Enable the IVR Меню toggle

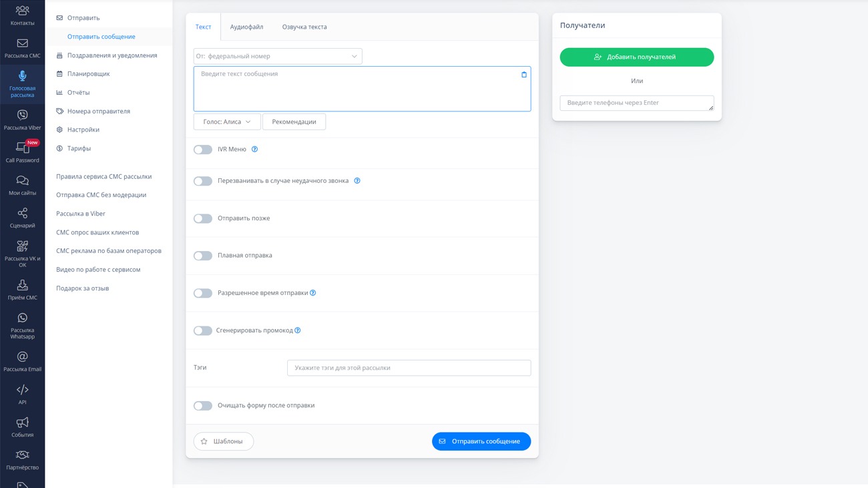(203, 150)
